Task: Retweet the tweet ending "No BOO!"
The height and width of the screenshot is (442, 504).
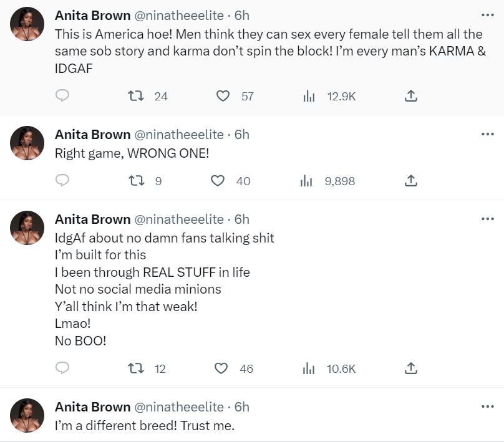Action: (133, 368)
